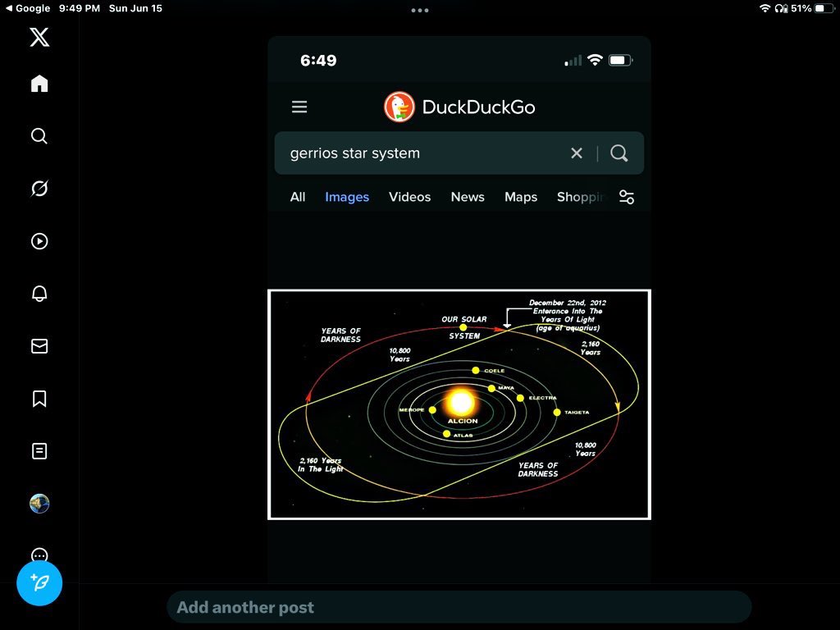
Task: Clear the search query with X
Action: tap(577, 153)
